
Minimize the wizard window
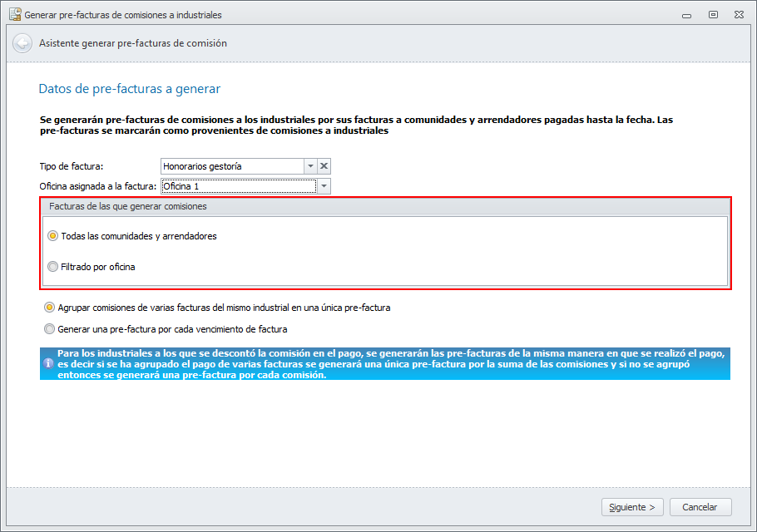click(686, 15)
